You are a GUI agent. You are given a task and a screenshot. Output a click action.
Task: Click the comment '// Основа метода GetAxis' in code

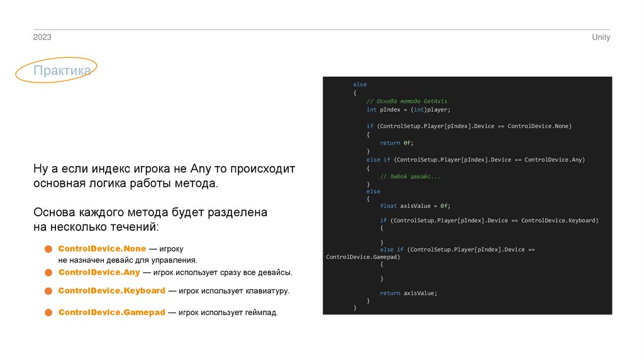click(x=407, y=101)
